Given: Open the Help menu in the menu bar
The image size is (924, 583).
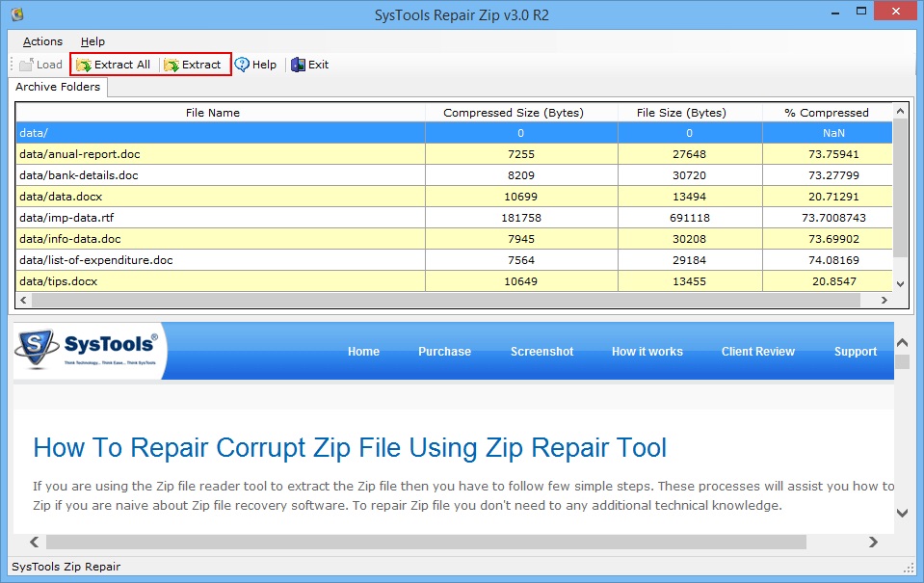Looking at the screenshot, I should (x=92, y=41).
